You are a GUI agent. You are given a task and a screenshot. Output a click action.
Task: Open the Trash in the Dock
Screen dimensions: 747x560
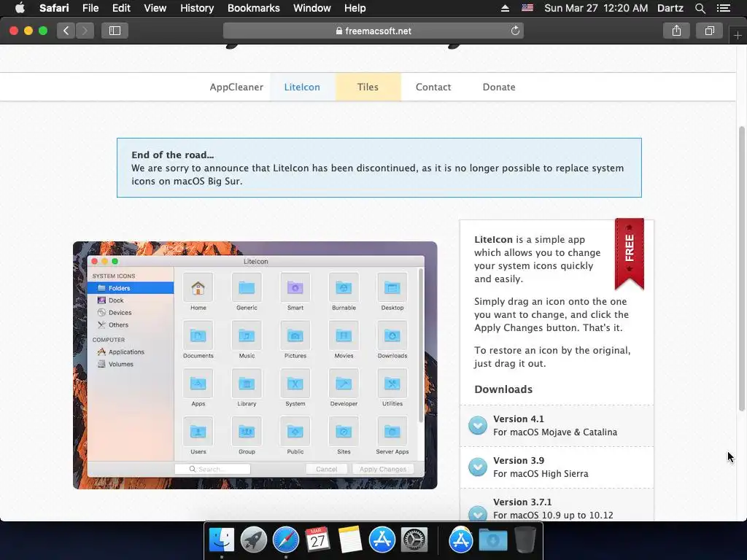pyautogui.click(x=525, y=540)
